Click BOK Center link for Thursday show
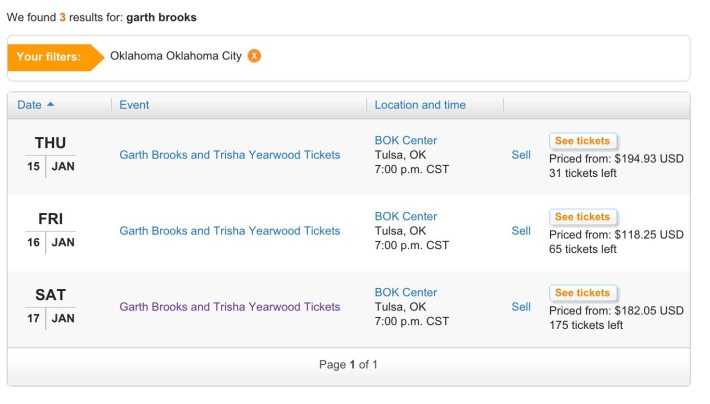The width and height of the screenshot is (710, 404). 406,140
